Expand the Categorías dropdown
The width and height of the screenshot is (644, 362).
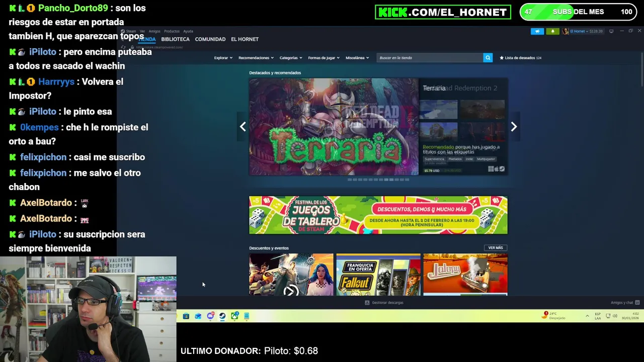291,58
